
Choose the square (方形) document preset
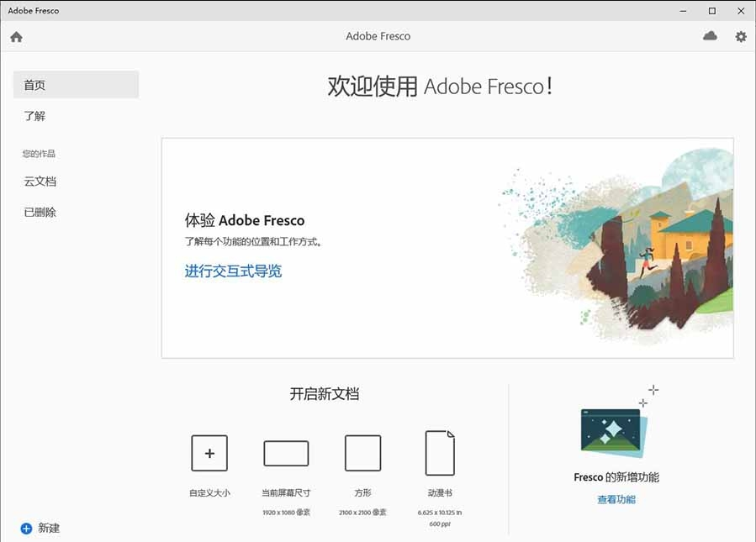pos(362,453)
